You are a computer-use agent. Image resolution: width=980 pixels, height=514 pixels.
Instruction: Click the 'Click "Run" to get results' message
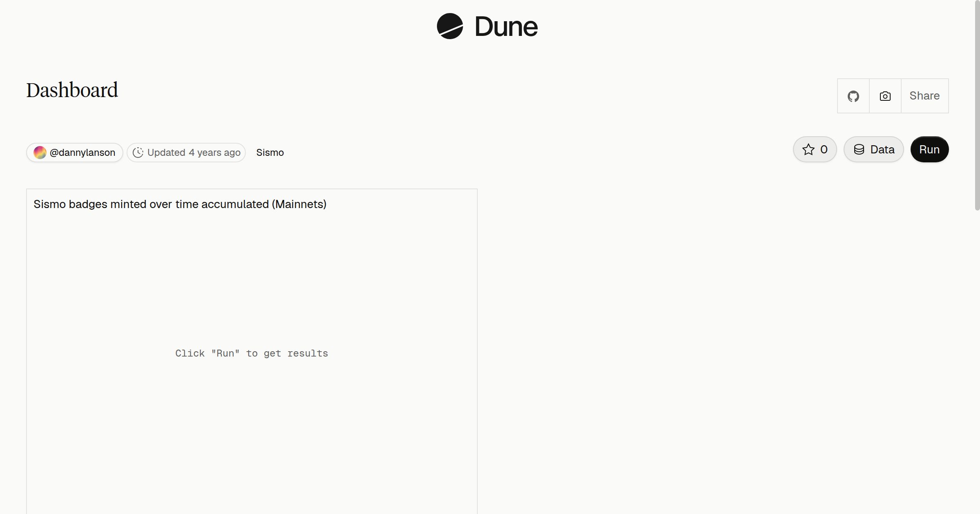252,353
